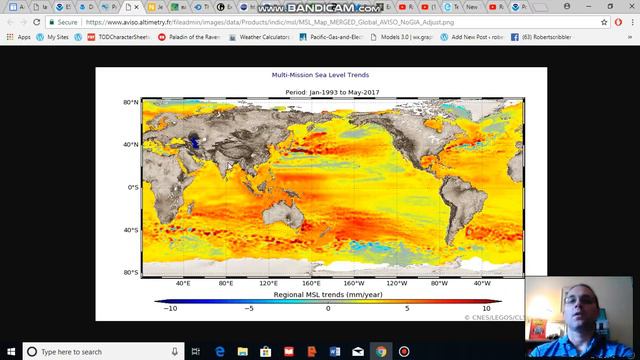
Task: Open the Windows Start menu
Action: [x=11, y=351]
